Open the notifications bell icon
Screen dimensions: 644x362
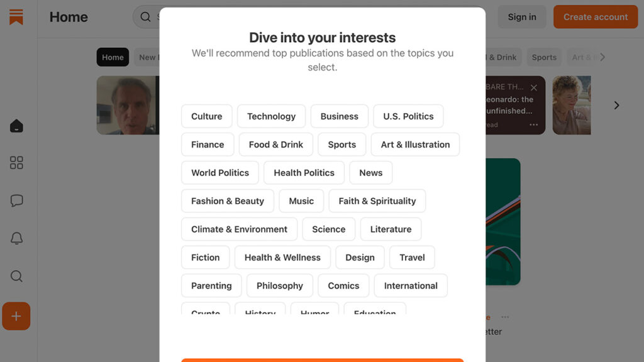point(16,238)
